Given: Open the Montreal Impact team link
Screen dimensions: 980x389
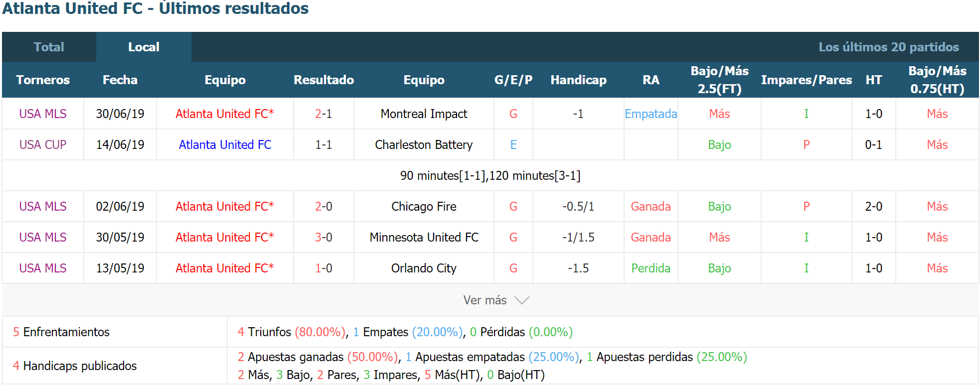Looking at the screenshot, I should point(424,114).
